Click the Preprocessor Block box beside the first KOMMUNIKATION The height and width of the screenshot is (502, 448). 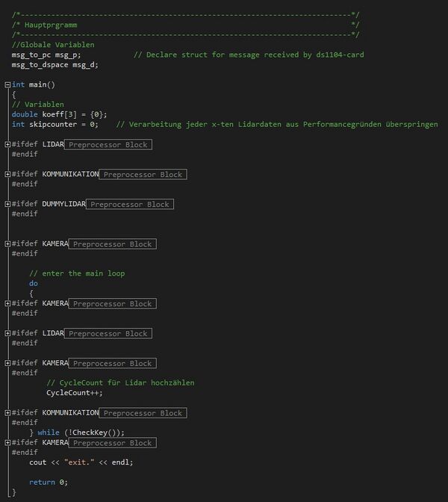[x=142, y=174]
